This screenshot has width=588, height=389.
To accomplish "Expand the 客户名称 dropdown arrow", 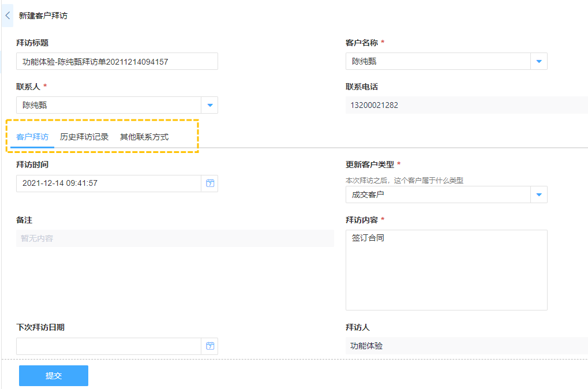I will [x=539, y=61].
